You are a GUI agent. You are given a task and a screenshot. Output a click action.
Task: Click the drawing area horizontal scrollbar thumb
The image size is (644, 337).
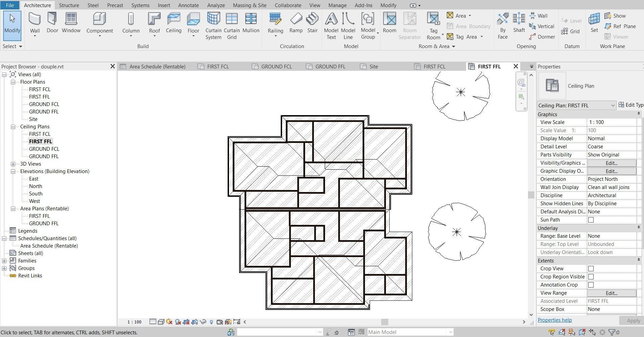pos(385,322)
